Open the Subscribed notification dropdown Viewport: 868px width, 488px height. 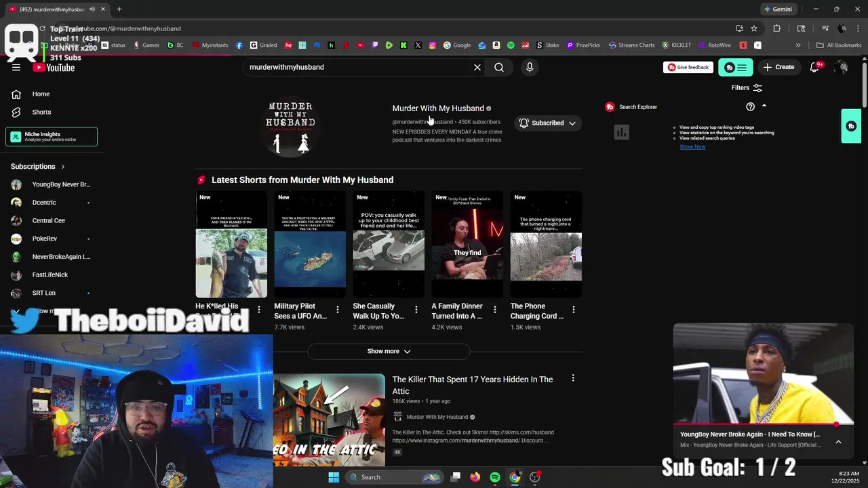(x=547, y=123)
